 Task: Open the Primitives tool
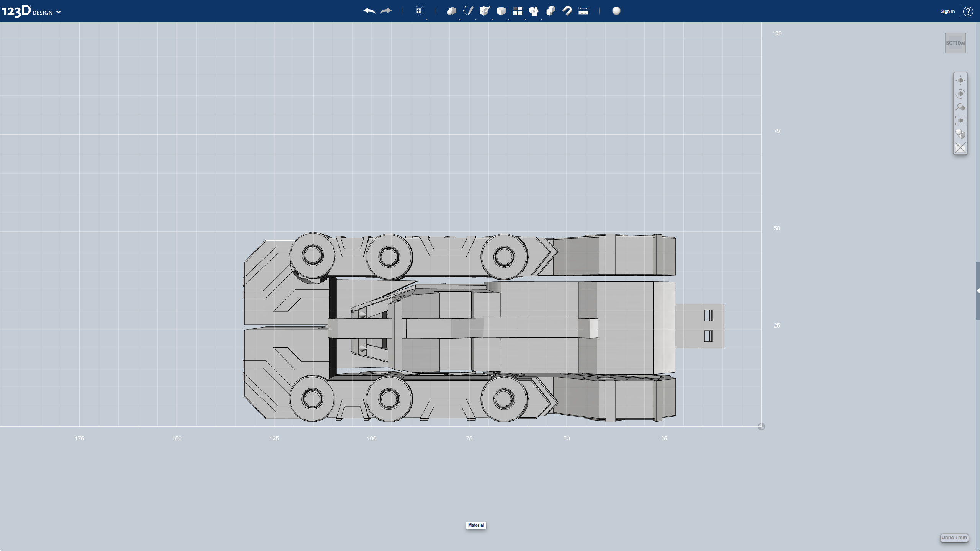(452, 11)
